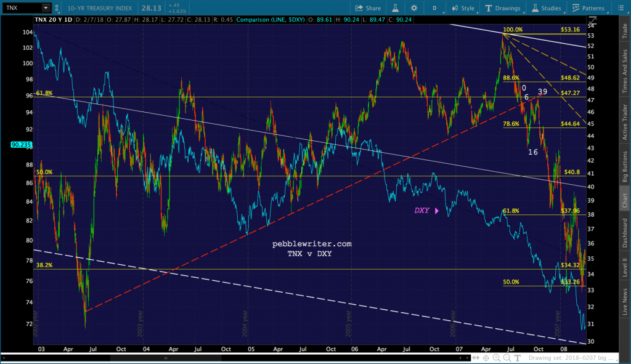
Task: Click the zoom out magnifier icon
Action: [x=507, y=358]
